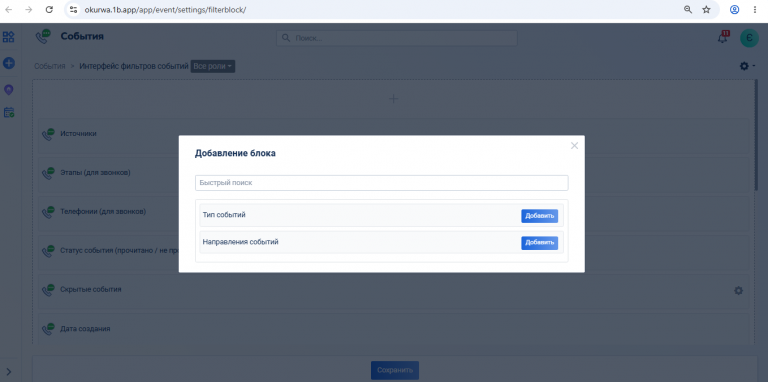This screenshot has height=382, width=768.
Task: Open the Chrome profile icon
Action: coord(734,9)
